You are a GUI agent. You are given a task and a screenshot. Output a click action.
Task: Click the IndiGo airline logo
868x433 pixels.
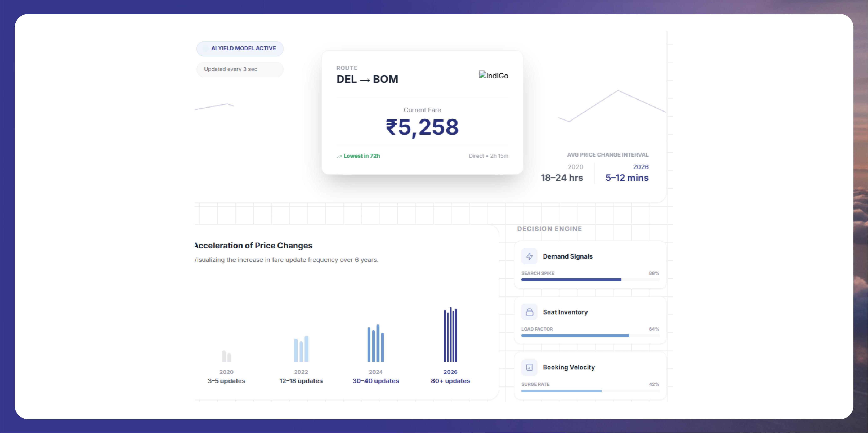click(493, 76)
